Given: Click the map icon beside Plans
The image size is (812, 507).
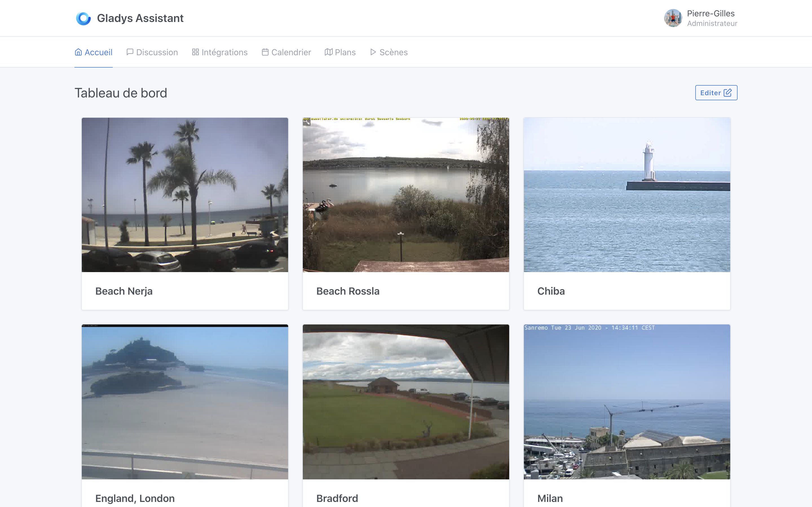Looking at the screenshot, I should 328,52.
